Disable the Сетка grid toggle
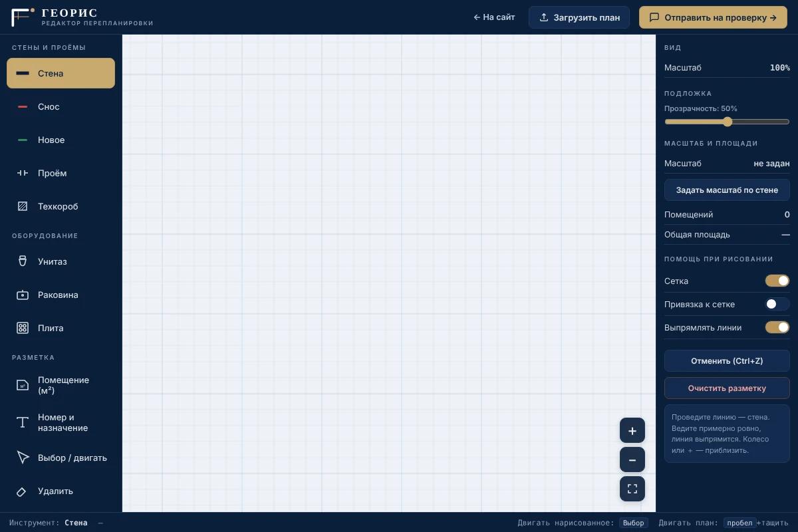The height and width of the screenshot is (532, 798). [x=777, y=281]
